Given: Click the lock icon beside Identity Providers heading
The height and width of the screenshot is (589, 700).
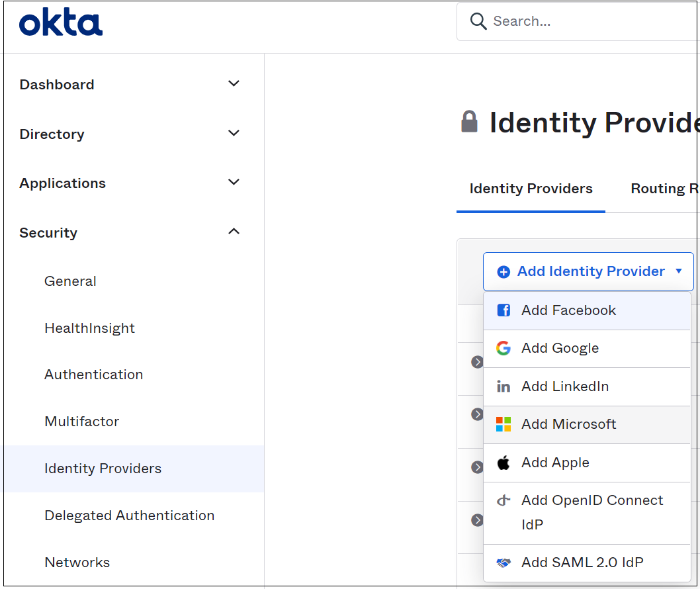Looking at the screenshot, I should click(x=470, y=122).
